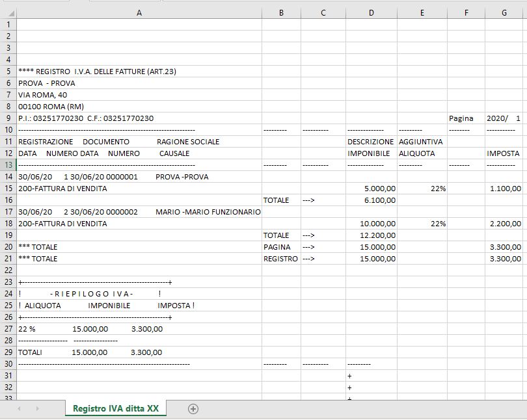Click the amount 5.000,00
Viewport: 527px width, 420px height.
(372, 189)
